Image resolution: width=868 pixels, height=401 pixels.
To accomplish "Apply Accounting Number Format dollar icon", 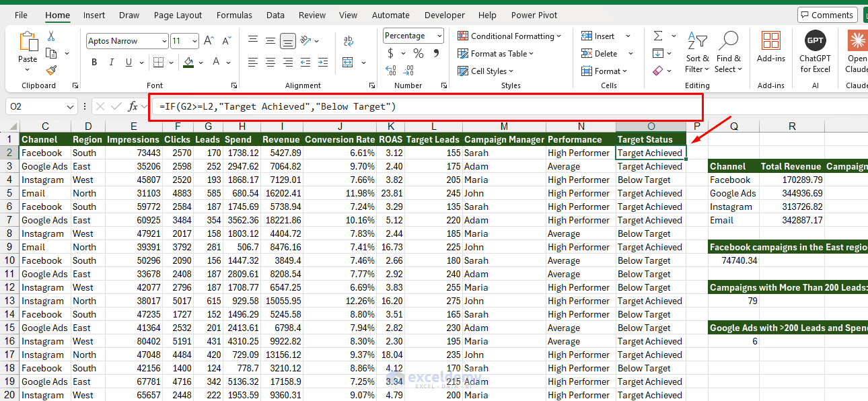I will pos(391,53).
